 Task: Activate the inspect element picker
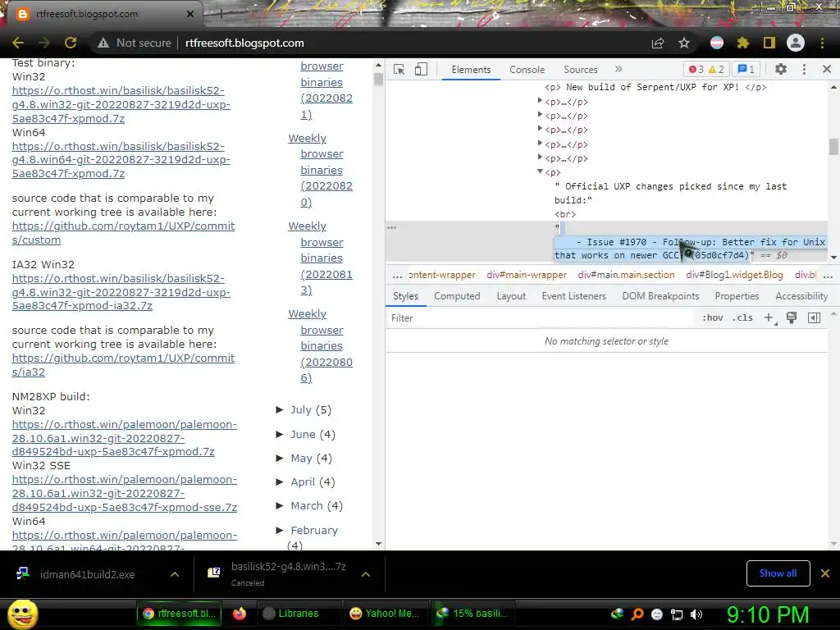click(399, 70)
